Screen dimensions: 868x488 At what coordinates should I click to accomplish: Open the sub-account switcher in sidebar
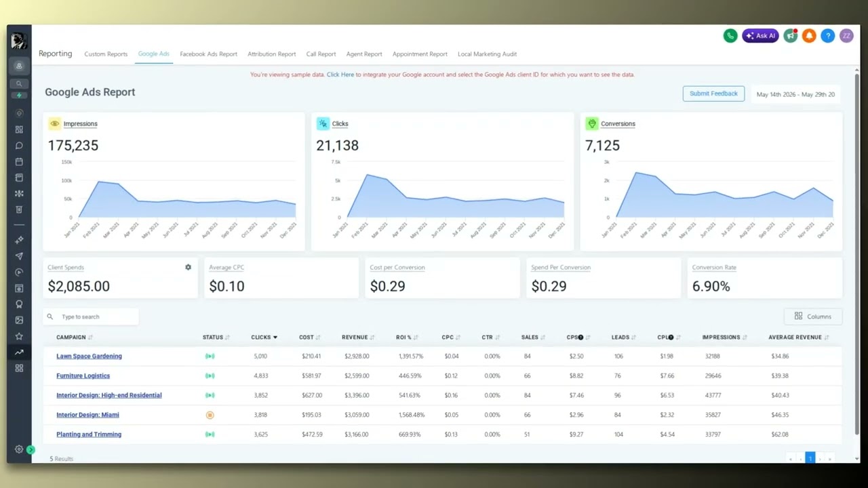(19, 66)
